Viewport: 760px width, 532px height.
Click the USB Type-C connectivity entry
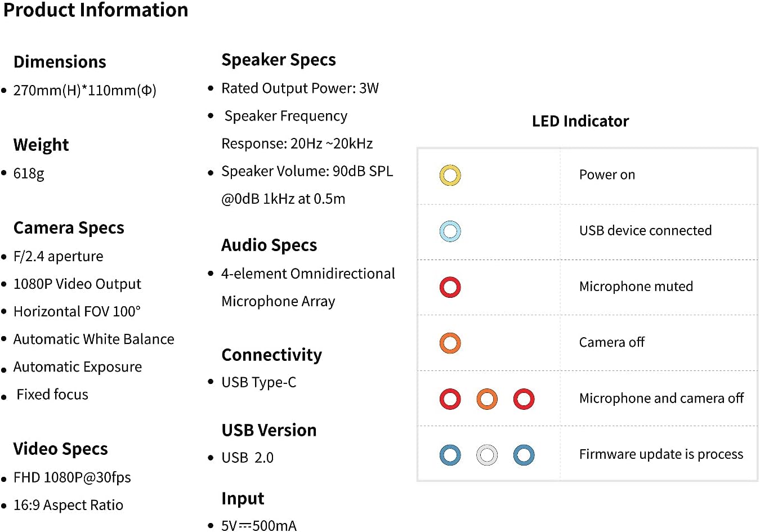tap(258, 382)
